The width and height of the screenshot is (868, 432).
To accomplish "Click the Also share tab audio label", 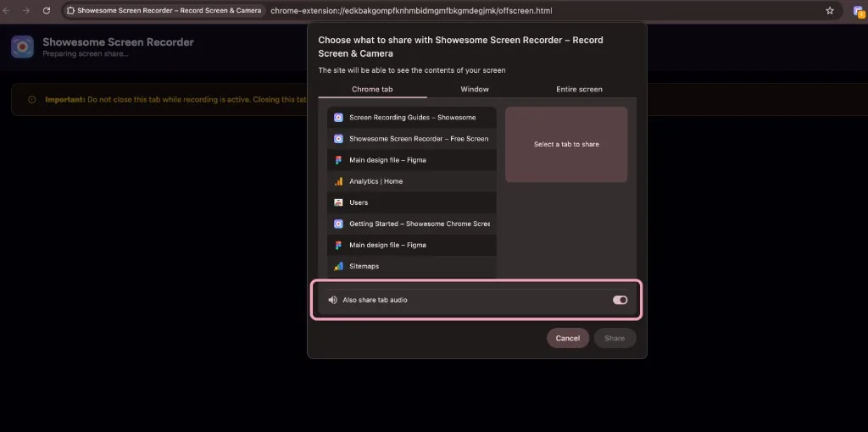I will (375, 300).
